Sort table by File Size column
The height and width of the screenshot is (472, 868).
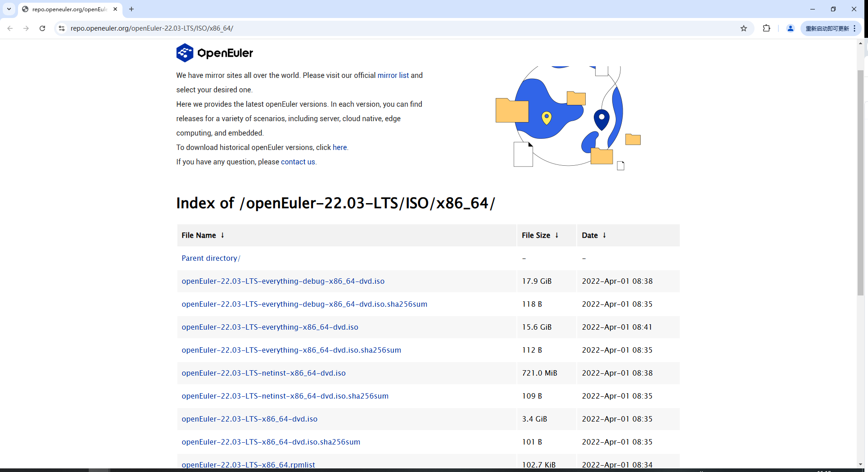click(x=540, y=235)
